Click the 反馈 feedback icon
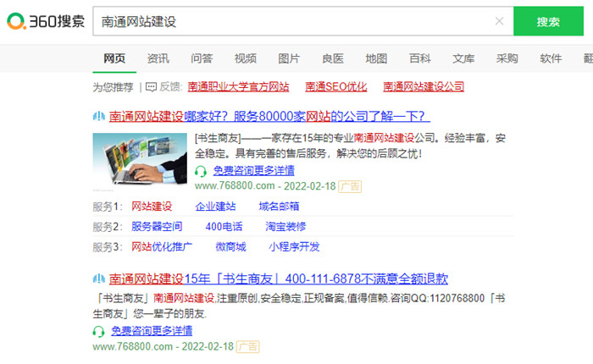The height and width of the screenshot is (364, 593). pyautogui.click(x=151, y=87)
